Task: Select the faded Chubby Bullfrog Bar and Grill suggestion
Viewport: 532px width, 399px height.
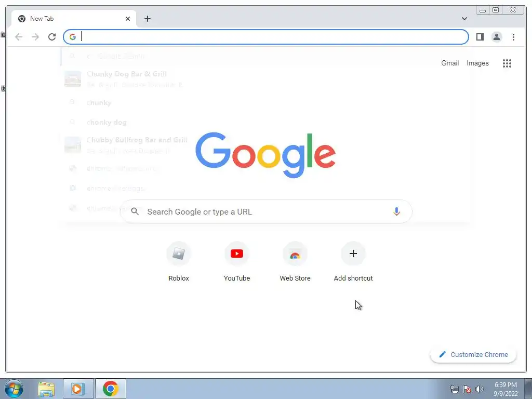Action: 265,145
